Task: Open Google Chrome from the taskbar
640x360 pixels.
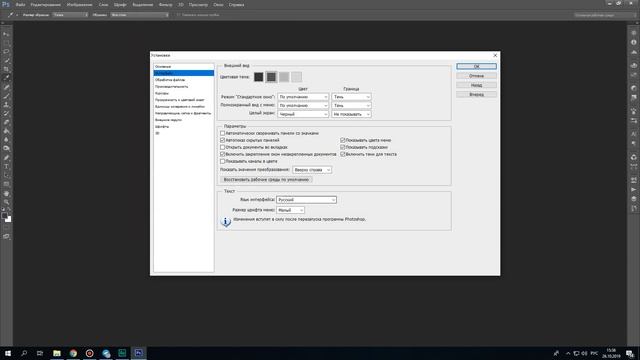Action: [x=73, y=353]
